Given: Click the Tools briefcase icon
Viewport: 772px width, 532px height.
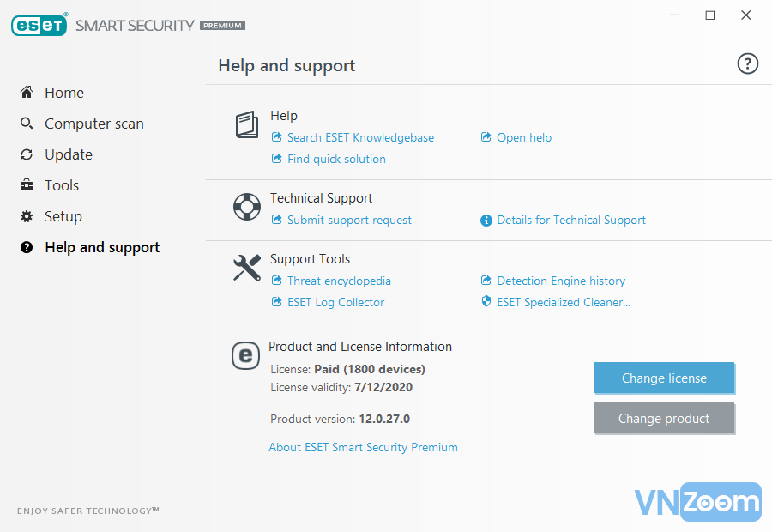Looking at the screenshot, I should [x=27, y=185].
